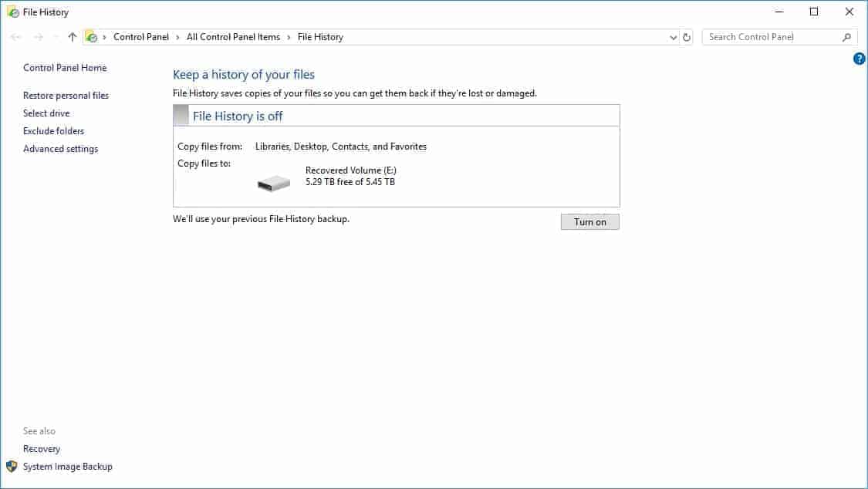Turn on File History

click(x=590, y=222)
